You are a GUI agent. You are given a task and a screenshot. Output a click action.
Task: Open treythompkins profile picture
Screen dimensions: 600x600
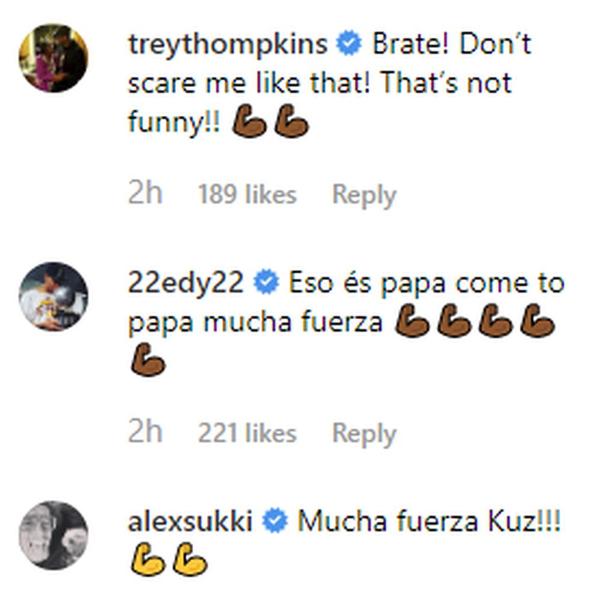(x=53, y=58)
